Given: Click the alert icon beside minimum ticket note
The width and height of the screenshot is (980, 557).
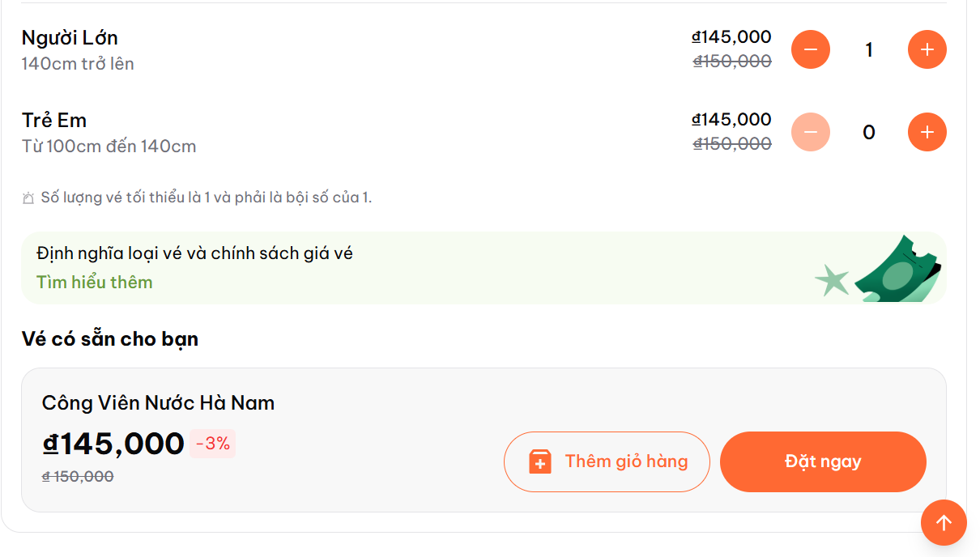Looking at the screenshot, I should [x=28, y=198].
